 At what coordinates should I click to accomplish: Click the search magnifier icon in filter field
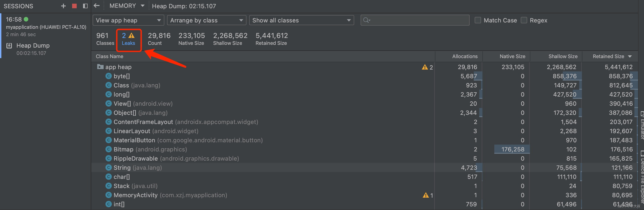coord(367,20)
